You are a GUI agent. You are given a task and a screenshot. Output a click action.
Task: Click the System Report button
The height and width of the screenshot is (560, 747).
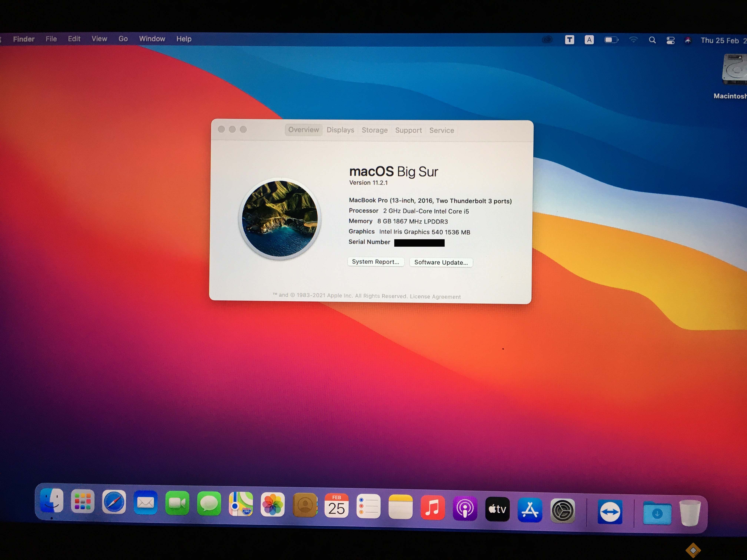click(376, 262)
